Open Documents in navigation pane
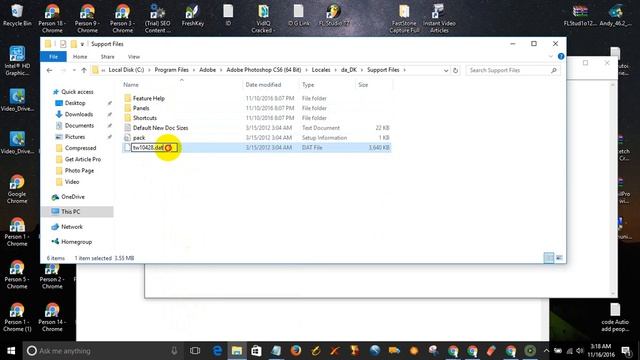The image size is (640, 360). (x=79, y=125)
